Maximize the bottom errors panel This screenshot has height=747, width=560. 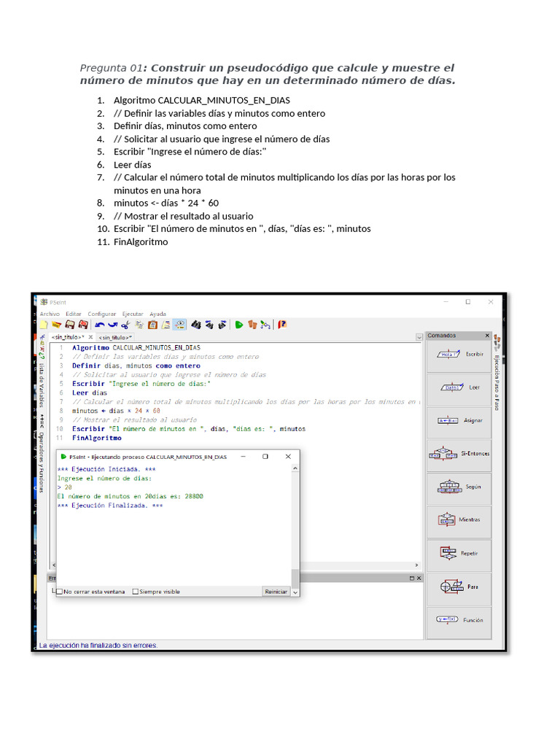(x=412, y=578)
